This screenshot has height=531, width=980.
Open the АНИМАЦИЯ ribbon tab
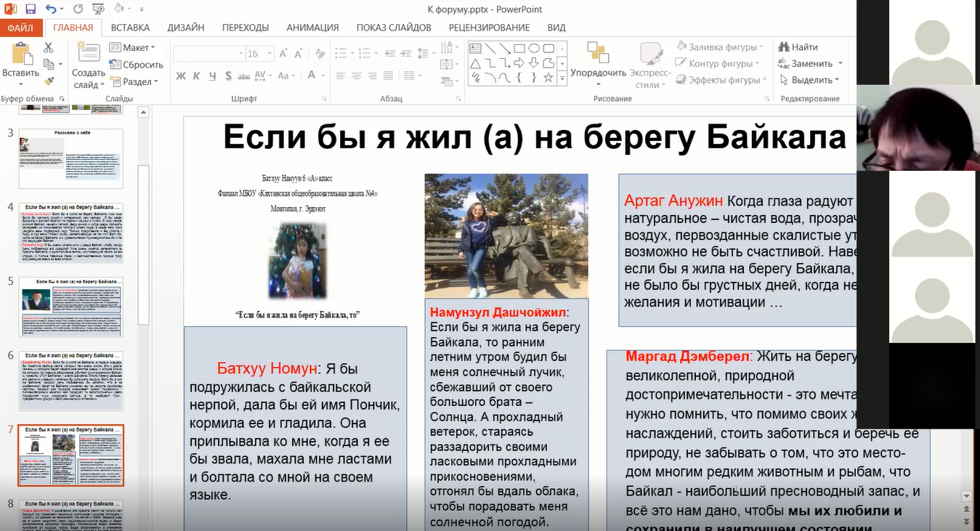(312, 28)
